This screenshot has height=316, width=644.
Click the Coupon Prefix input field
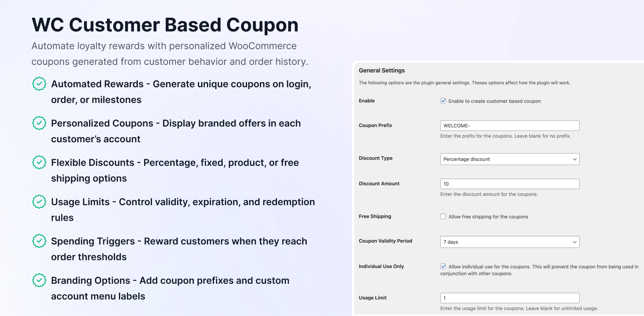tap(509, 126)
